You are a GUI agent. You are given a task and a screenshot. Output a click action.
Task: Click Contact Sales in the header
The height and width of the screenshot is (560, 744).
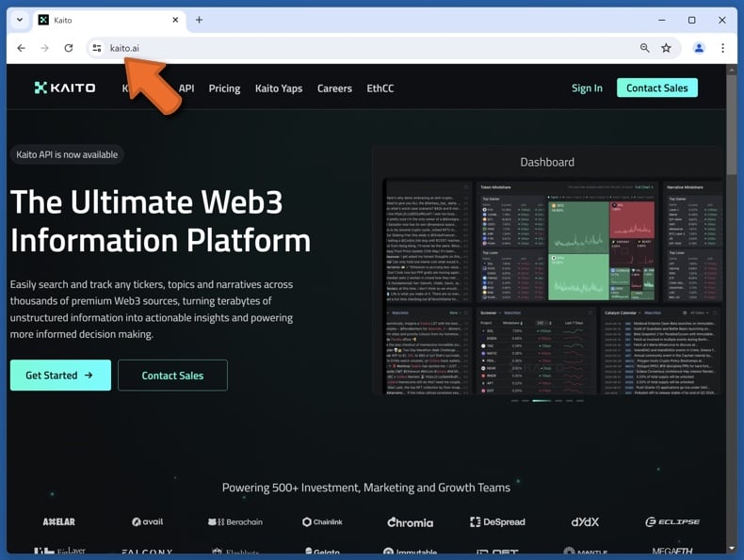pyautogui.click(x=657, y=88)
